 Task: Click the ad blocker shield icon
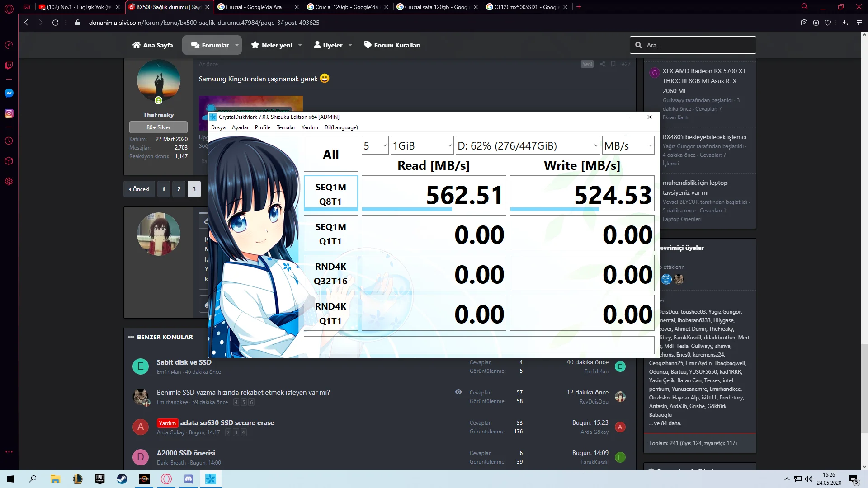(x=816, y=23)
